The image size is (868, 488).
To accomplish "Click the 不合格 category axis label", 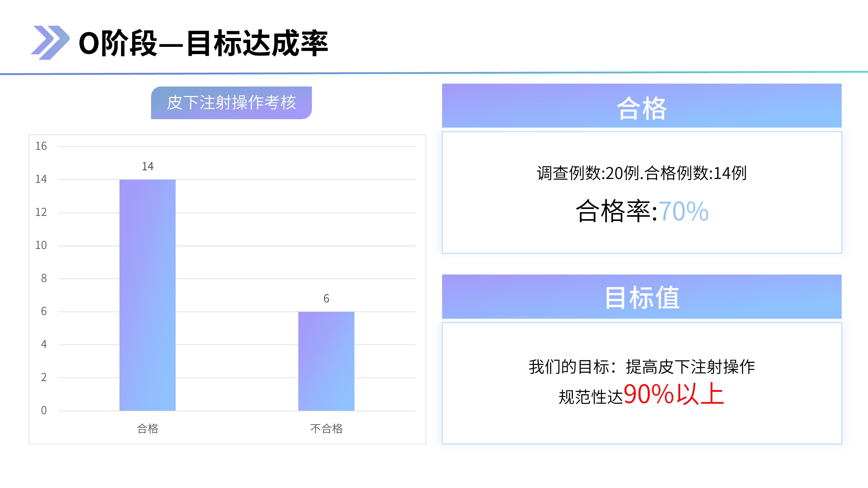I will pyautogui.click(x=326, y=428).
